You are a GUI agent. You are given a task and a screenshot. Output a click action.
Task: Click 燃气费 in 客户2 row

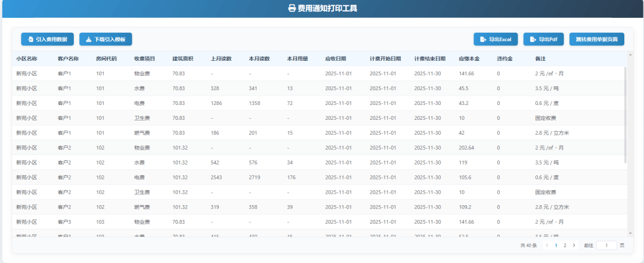(x=142, y=207)
